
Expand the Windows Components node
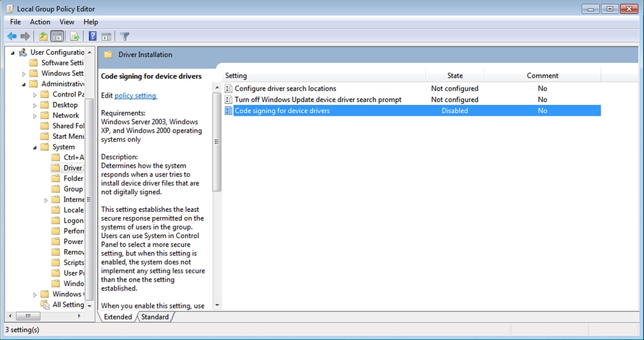click(x=35, y=294)
